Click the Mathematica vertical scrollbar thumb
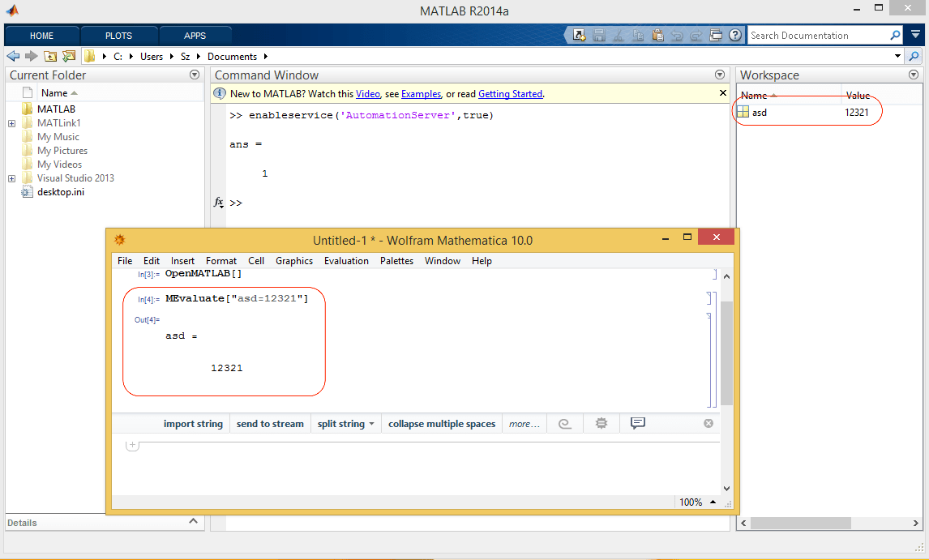This screenshot has width=929, height=560. 726,353
